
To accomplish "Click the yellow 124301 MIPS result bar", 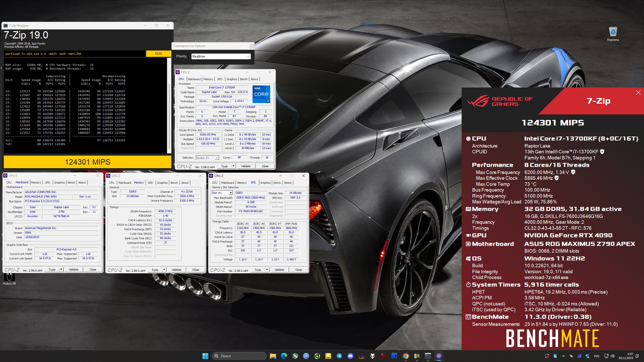I will (x=88, y=162).
